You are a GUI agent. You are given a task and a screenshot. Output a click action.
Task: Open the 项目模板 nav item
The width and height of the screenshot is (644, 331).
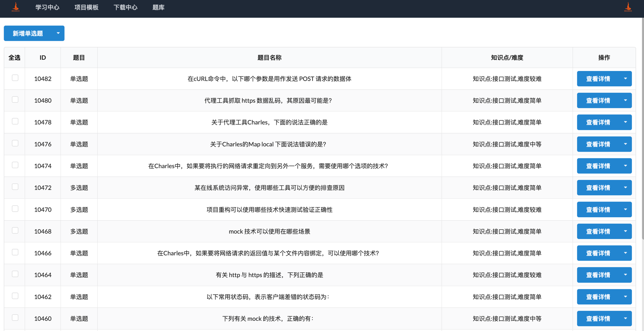click(x=86, y=8)
